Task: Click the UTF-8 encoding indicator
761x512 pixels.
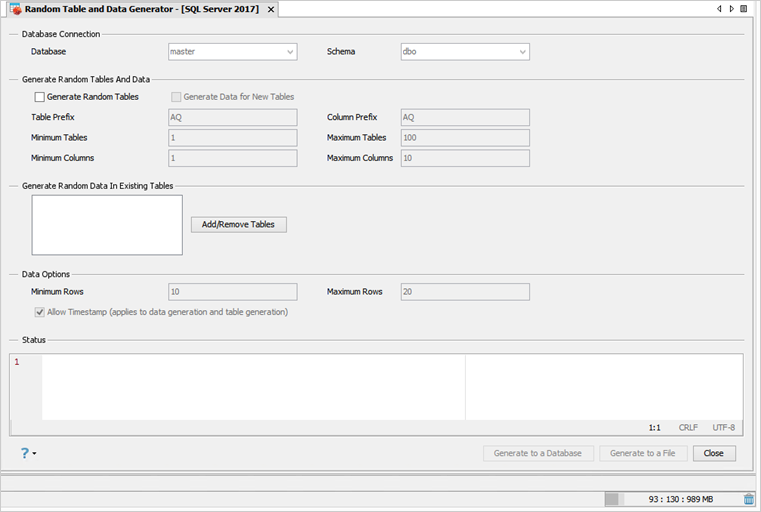Action: click(x=723, y=428)
